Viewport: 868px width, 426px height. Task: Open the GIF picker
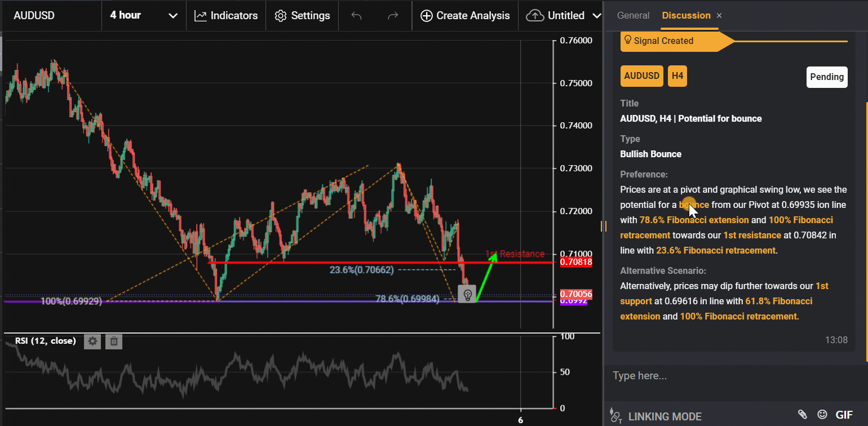point(844,415)
